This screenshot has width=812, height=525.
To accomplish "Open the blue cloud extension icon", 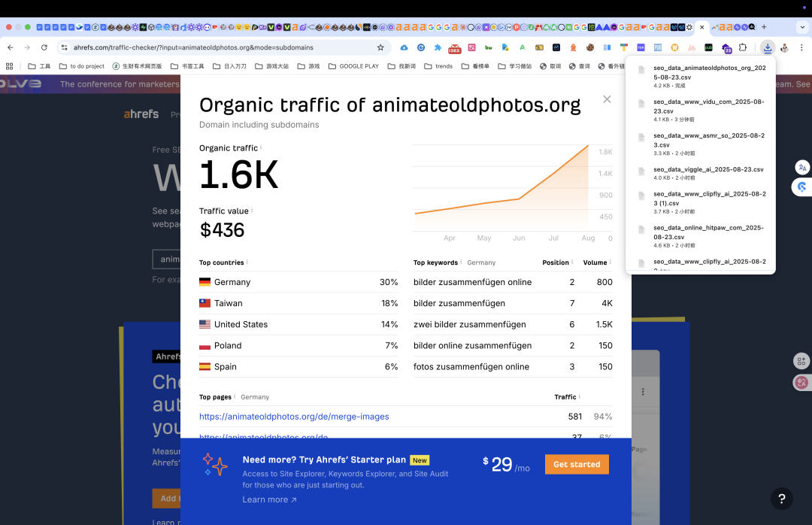I will coord(404,47).
